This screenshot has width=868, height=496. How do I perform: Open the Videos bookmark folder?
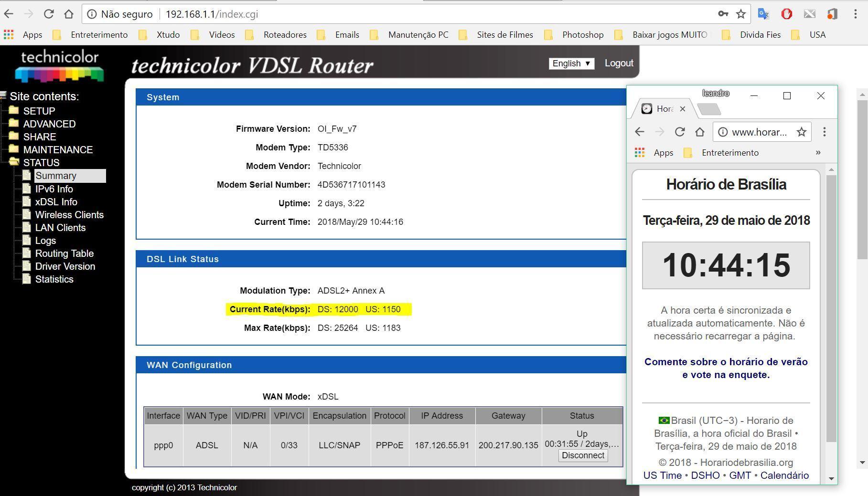coord(213,35)
